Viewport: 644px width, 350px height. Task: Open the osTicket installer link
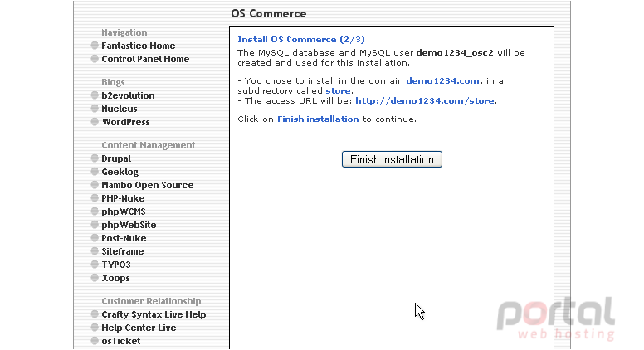(121, 341)
